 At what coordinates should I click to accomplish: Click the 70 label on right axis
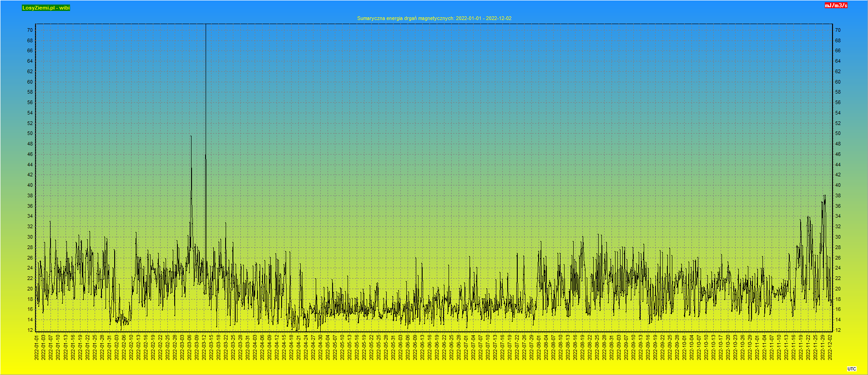[838, 30]
